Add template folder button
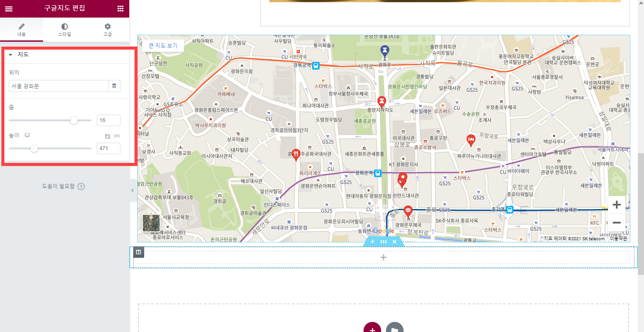 394,329
